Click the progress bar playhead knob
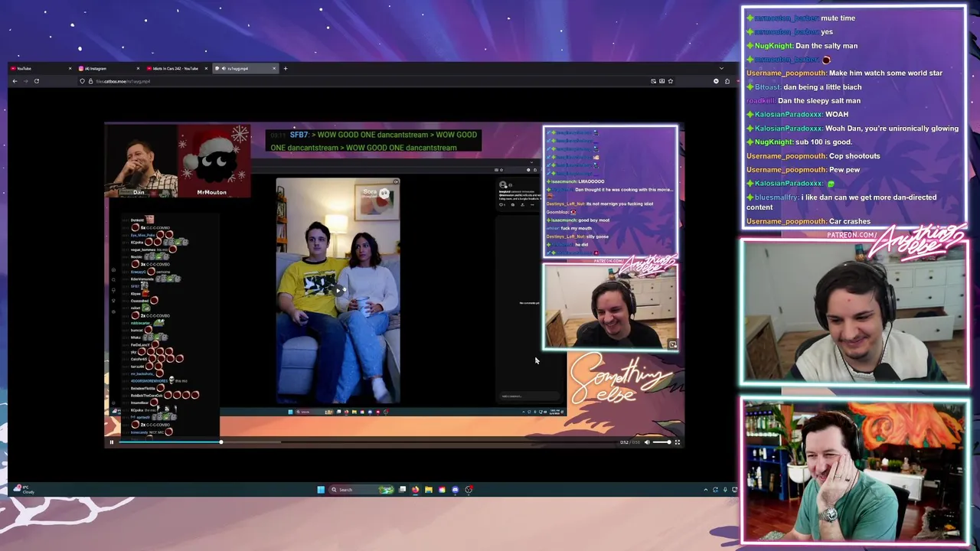The width and height of the screenshot is (980, 551). pos(221,442)
